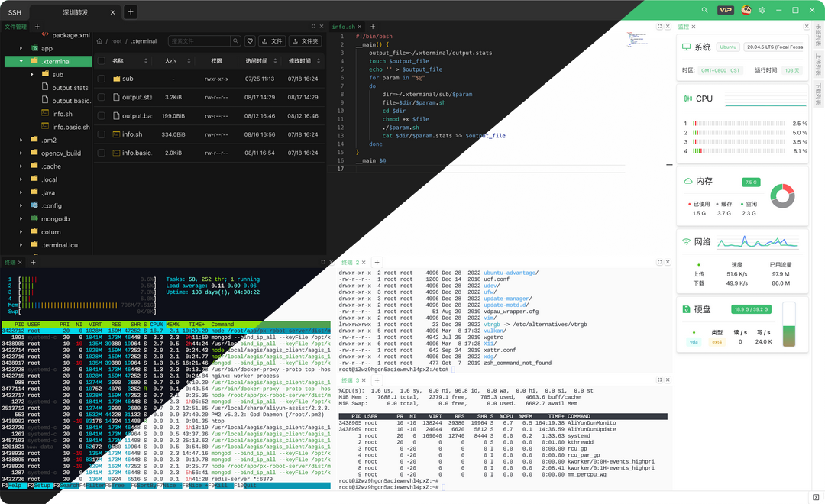The height and width of the screenshot is (504, 825).
Task: Check the box for the 3.2KiB output file row
Action: click(x=102, y=97)
